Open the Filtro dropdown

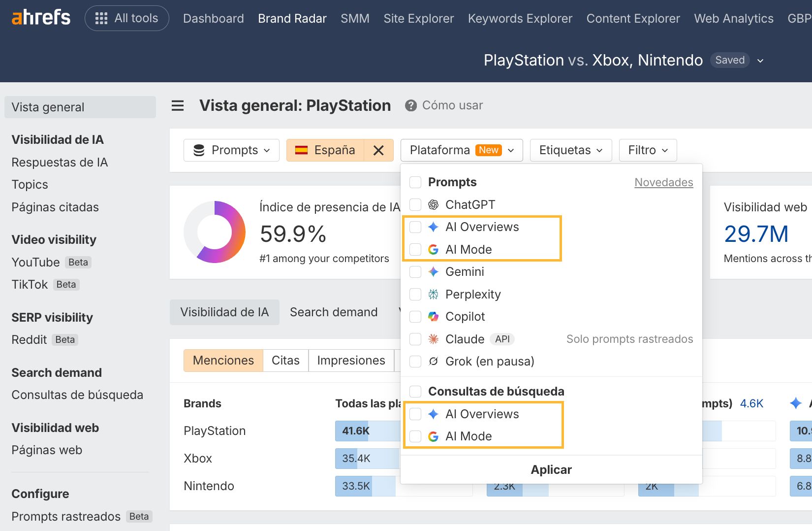coord(648,150)
